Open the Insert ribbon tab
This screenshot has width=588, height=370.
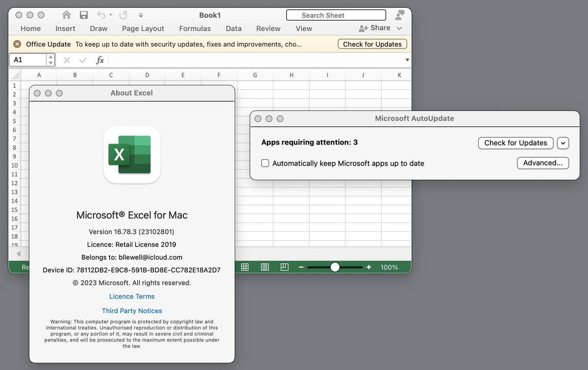tap(65, 28)
